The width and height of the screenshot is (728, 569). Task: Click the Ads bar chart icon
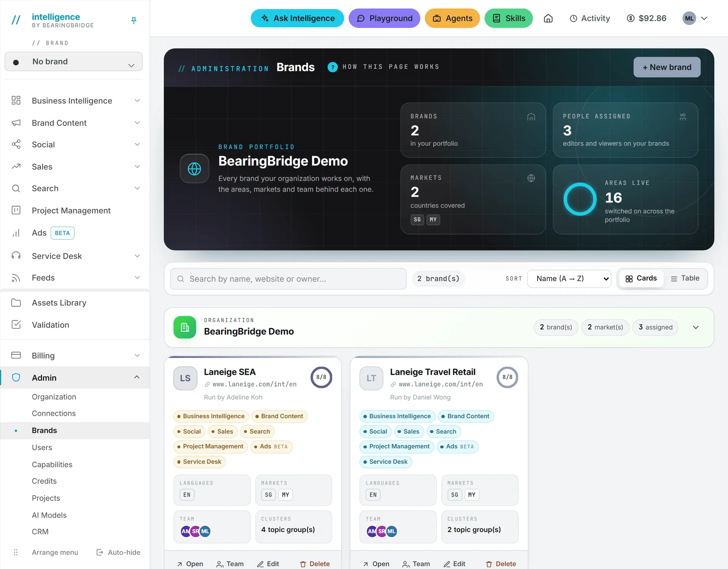[16, 233]
